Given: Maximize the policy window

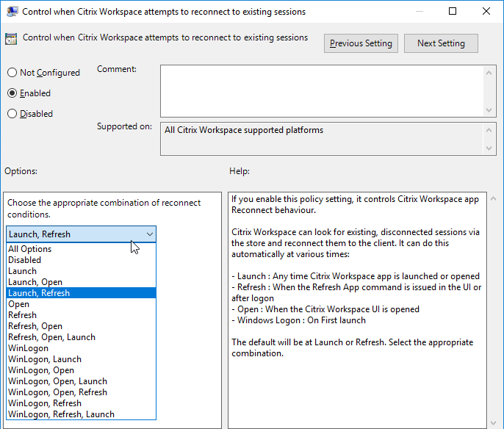Looking at the screenshot, I should 453,11.
